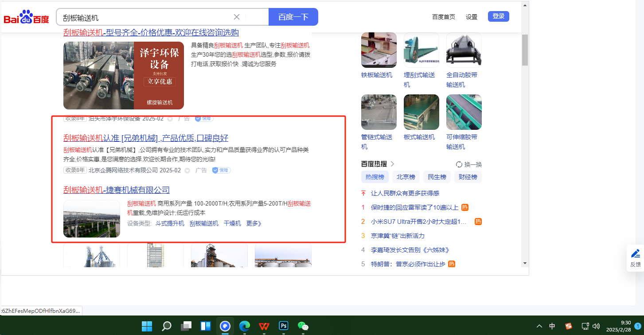Switch to the 财经榜 tab

click(x=468, y=177)
